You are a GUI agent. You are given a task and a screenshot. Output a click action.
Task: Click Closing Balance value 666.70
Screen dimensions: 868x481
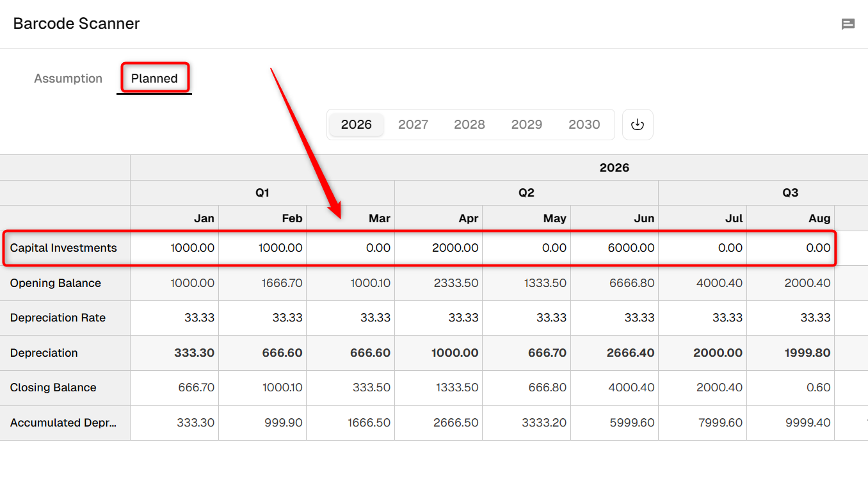[x=197, y=387]
